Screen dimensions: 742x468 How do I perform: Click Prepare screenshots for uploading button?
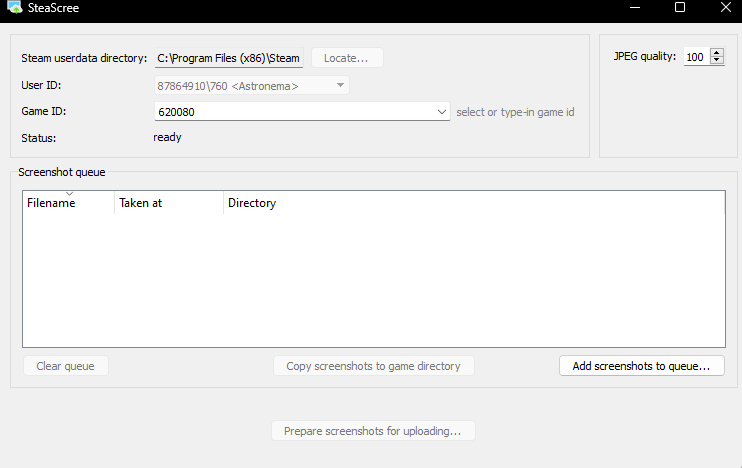coord(373,431)
